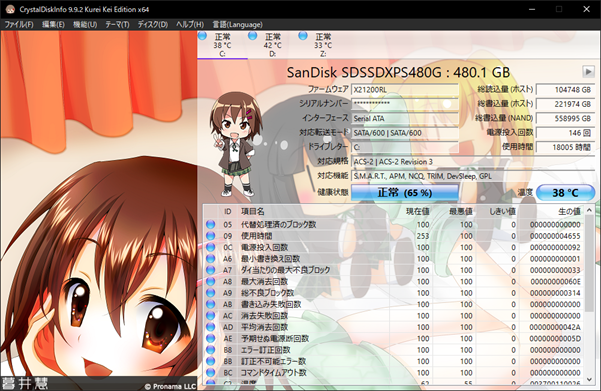
Task: Click the S.M.A.R.T., APM, NCQ features field
Action: click(x=473, y=176)
